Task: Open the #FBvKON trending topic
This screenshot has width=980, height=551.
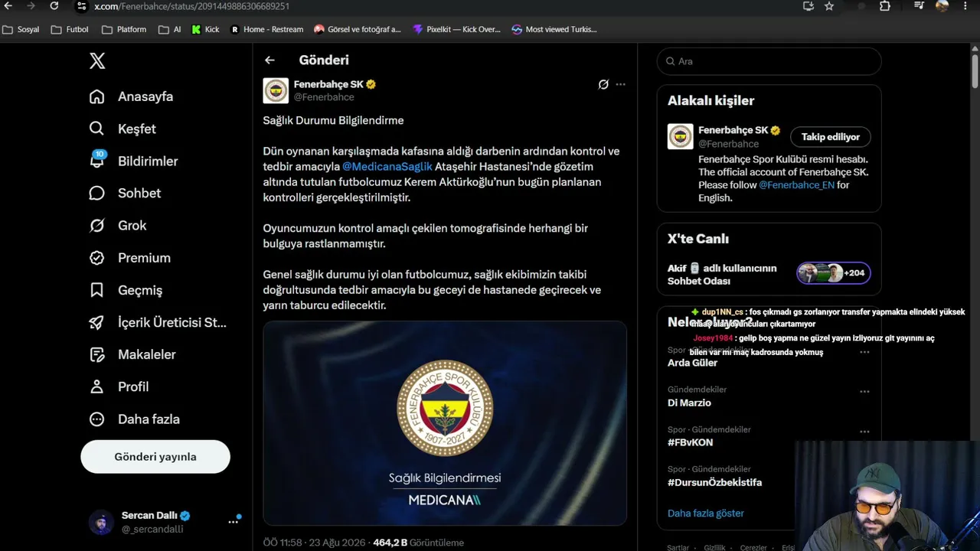Action: coord(690,442)
